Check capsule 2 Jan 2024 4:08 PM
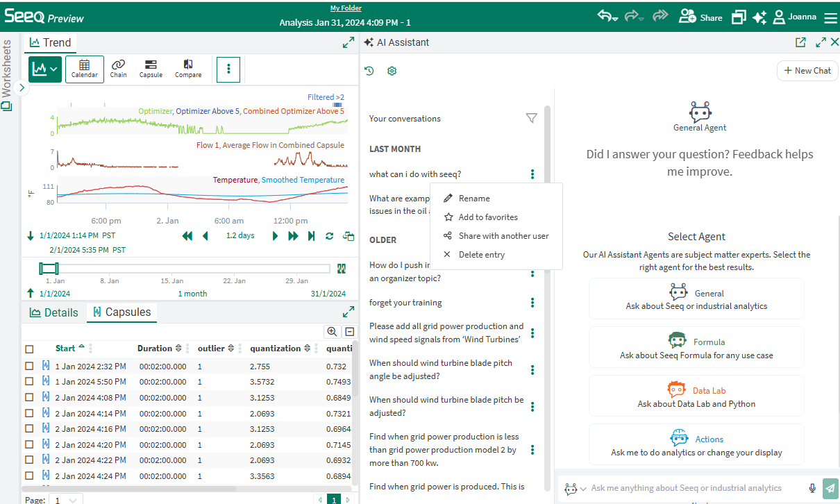The width and height of the screenshot is (840, 504). (29, 397)
